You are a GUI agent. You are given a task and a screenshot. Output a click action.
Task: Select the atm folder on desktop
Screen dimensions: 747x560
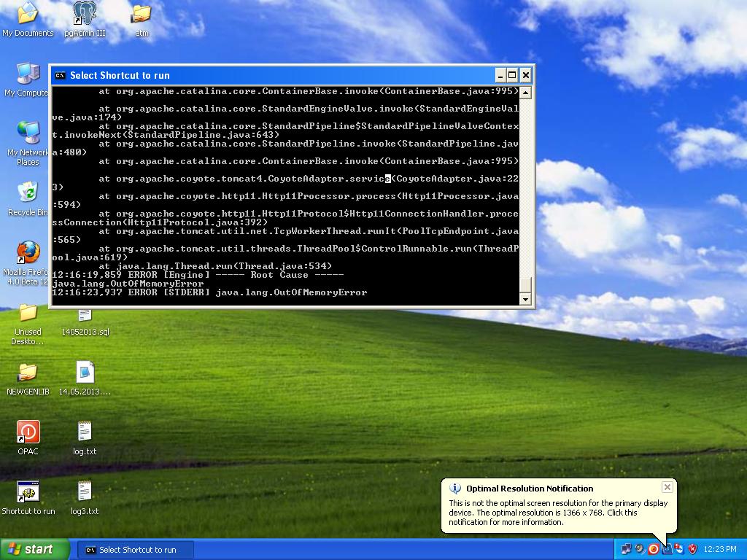coord(142,14)
